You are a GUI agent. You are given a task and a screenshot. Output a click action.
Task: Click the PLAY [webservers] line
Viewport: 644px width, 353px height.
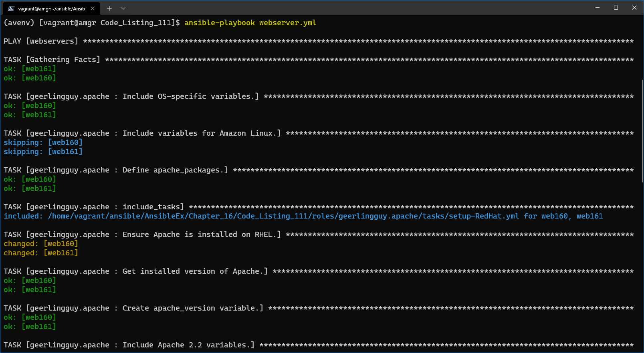pyautogui.click(x=319, y=41)
